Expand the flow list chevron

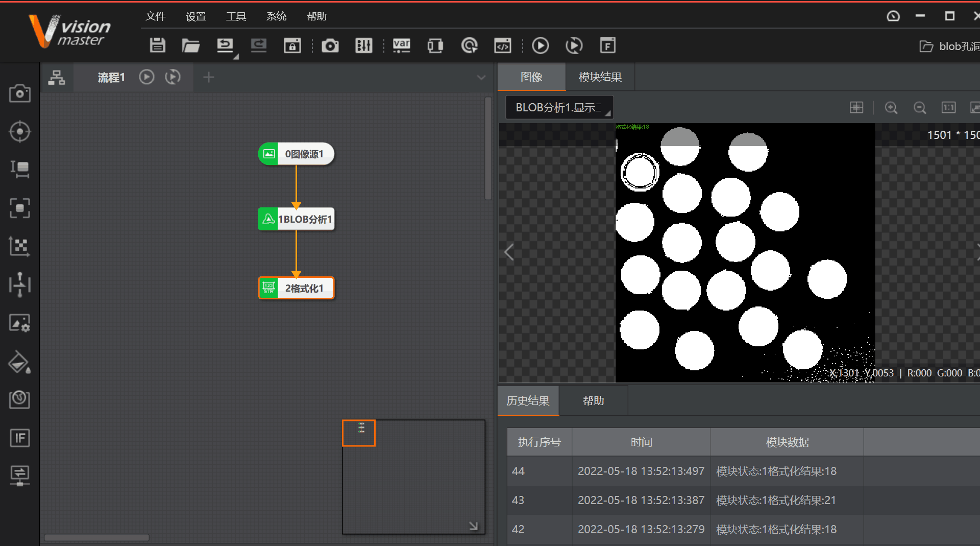(481, 78)
